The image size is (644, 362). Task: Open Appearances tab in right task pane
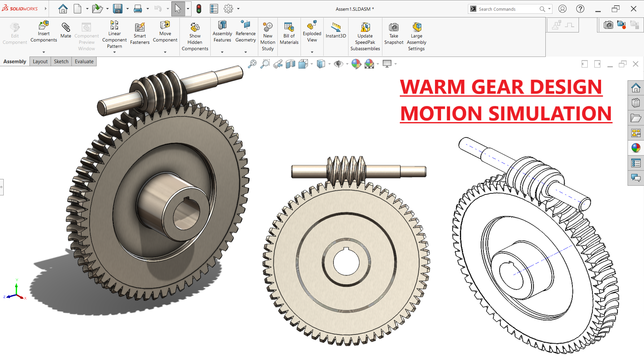tap(636, 148)
